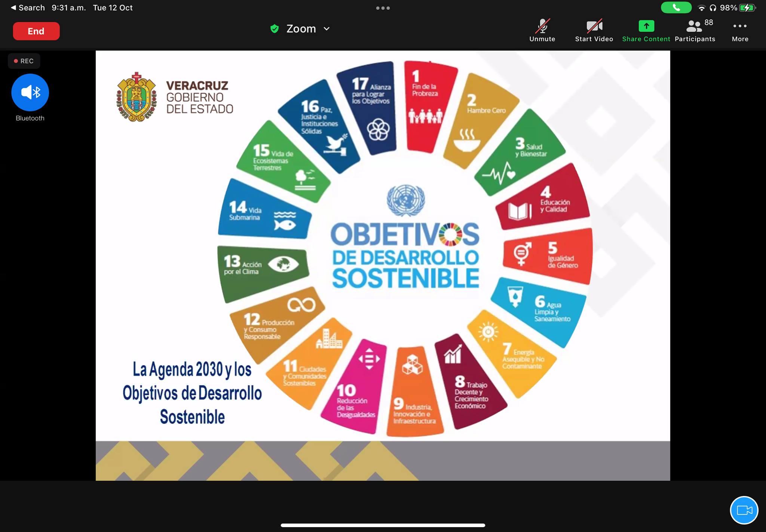Unmute the microphone
This screenshot has height=532, width=766.
click(x=542, y=30)
